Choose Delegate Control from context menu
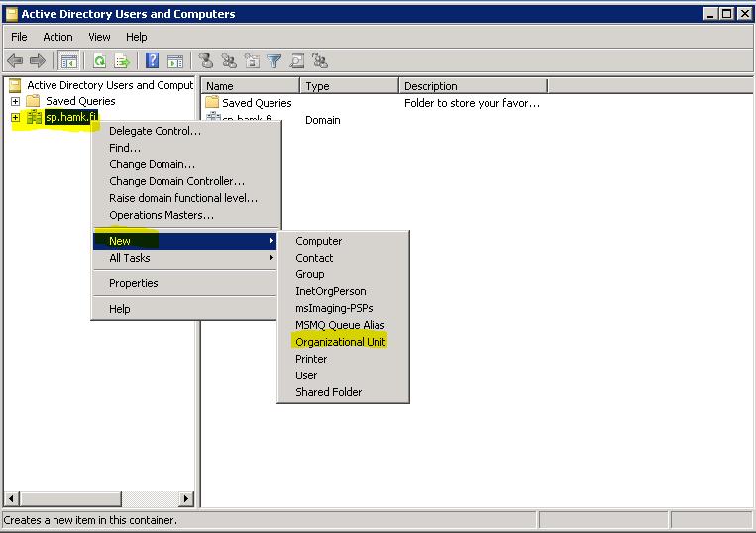 point(186,131)
